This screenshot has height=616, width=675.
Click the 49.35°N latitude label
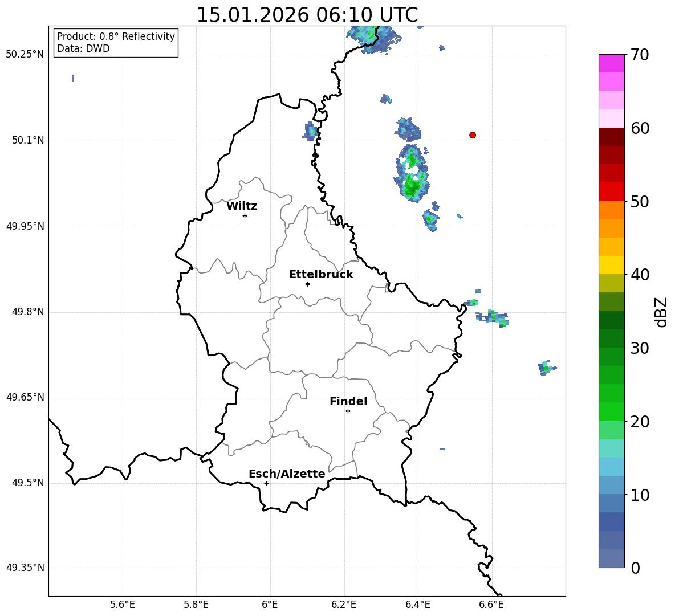point(25,568)
